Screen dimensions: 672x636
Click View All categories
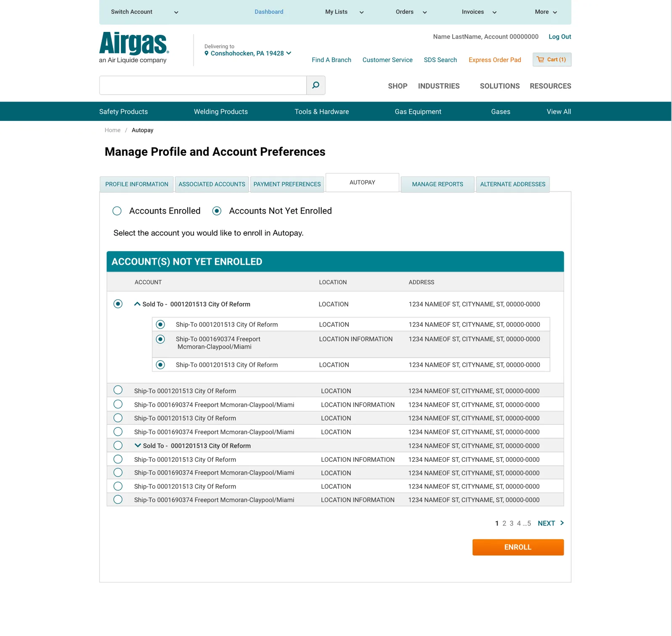[559, 112]
